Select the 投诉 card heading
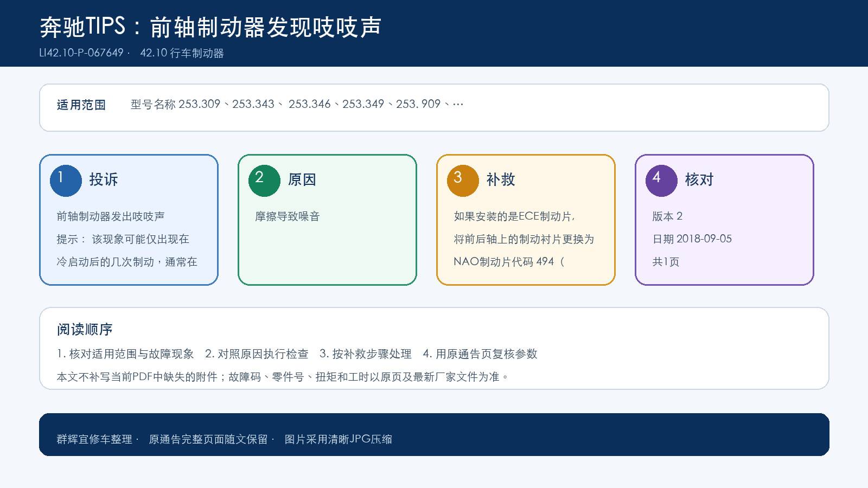868x488 pixels. pos(104,179)
